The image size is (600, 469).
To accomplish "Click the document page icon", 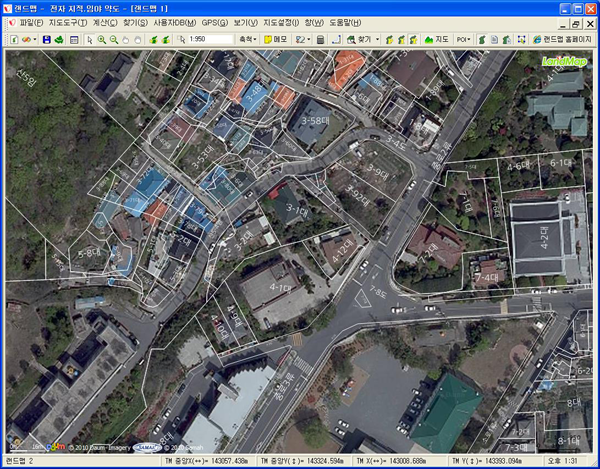I will pyautogui.click(x=494, y=39).
